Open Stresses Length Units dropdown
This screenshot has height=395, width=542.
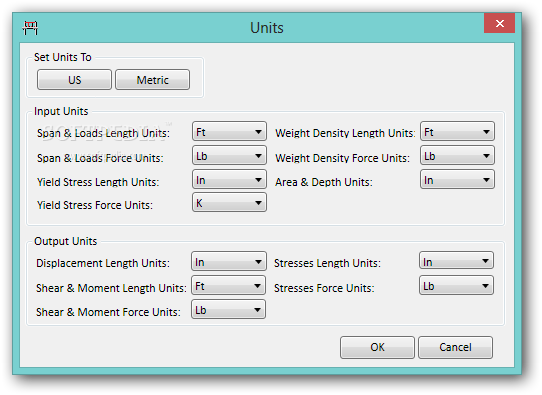[x=456, y=261]
